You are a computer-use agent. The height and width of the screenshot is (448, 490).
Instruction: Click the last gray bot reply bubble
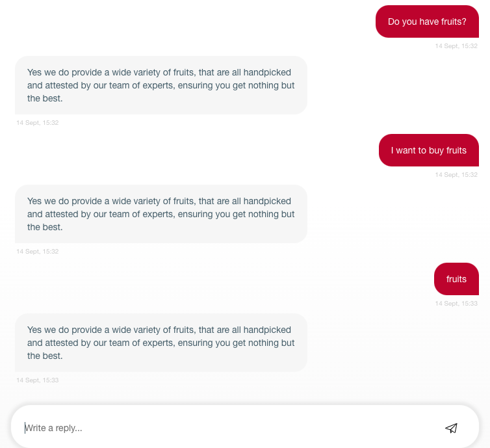pyautogui.click(x=161, y=343)
